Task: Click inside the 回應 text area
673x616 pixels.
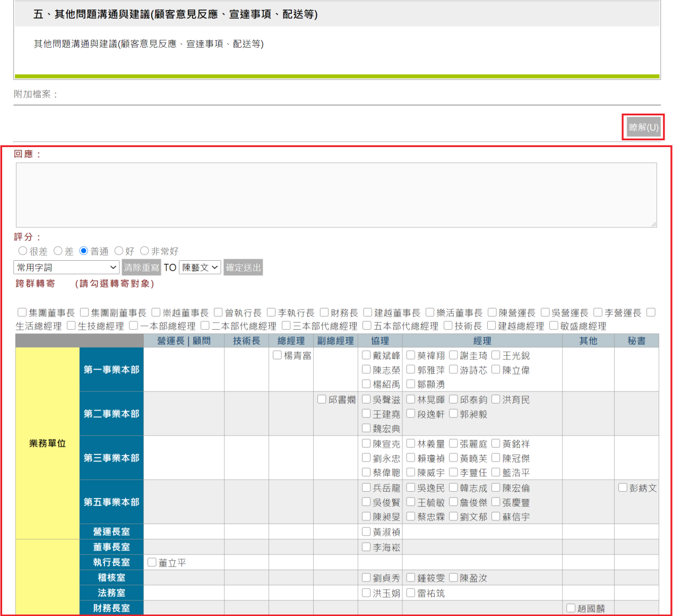Action: click(336, 195)
